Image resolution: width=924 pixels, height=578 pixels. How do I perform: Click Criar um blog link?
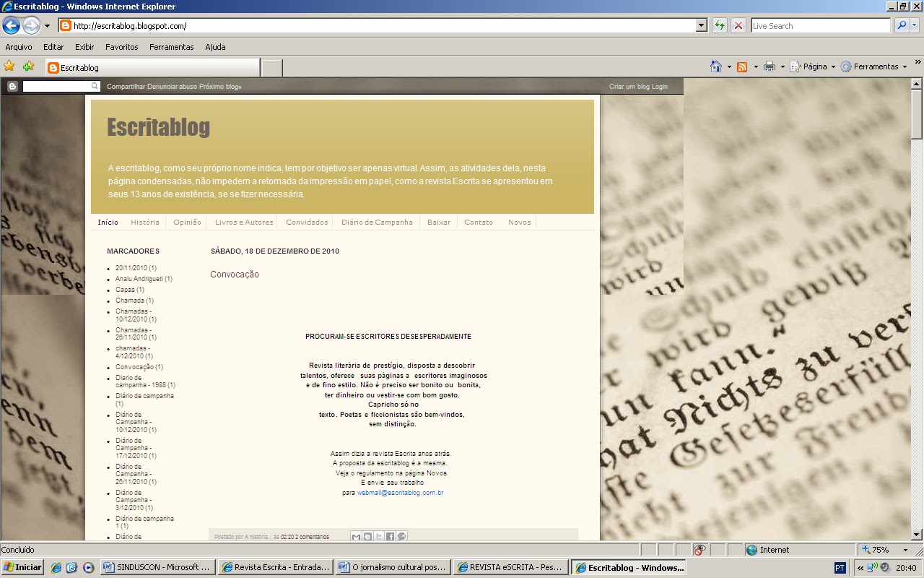click(x=629, y=87)
